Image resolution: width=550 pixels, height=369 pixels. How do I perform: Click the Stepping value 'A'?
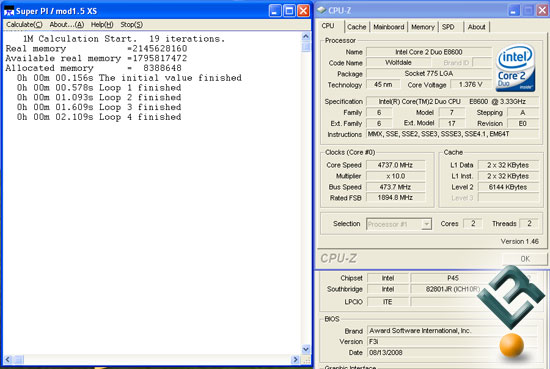(x=522, y=112)
